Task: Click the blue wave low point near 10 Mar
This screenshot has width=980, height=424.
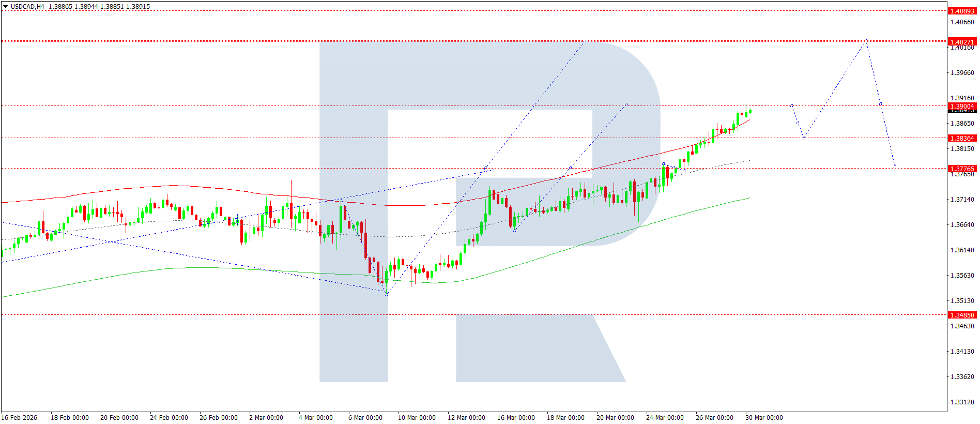Action: tap(386, 294)
